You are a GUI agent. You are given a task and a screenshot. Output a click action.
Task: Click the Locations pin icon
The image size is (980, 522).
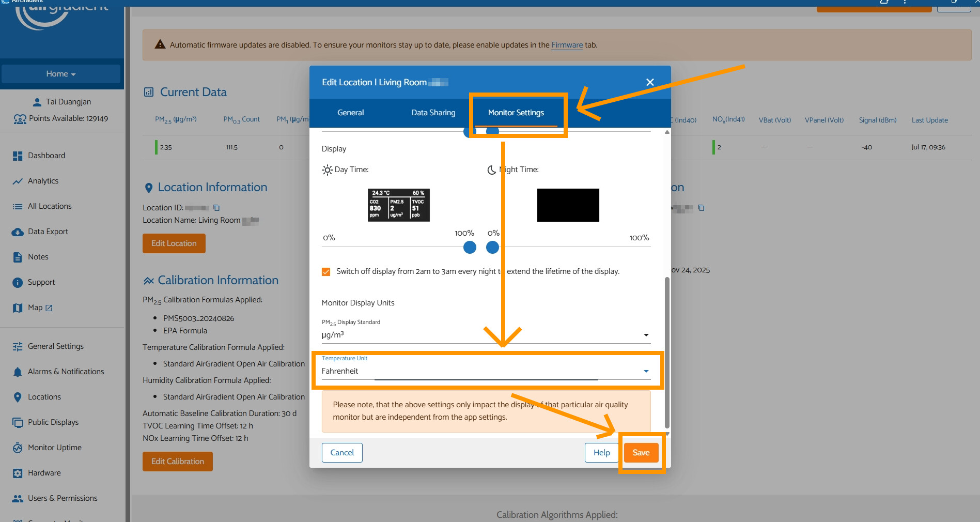[18, 397]
